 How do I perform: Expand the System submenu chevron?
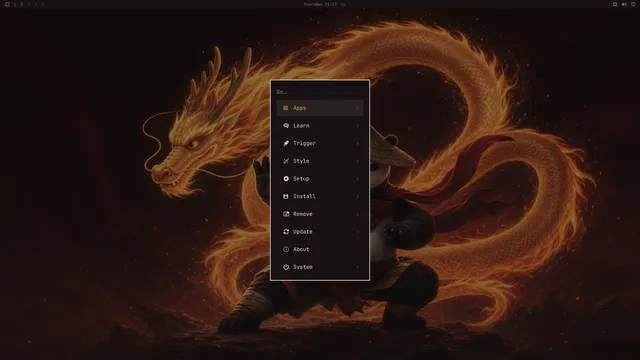tap(358, 267)
